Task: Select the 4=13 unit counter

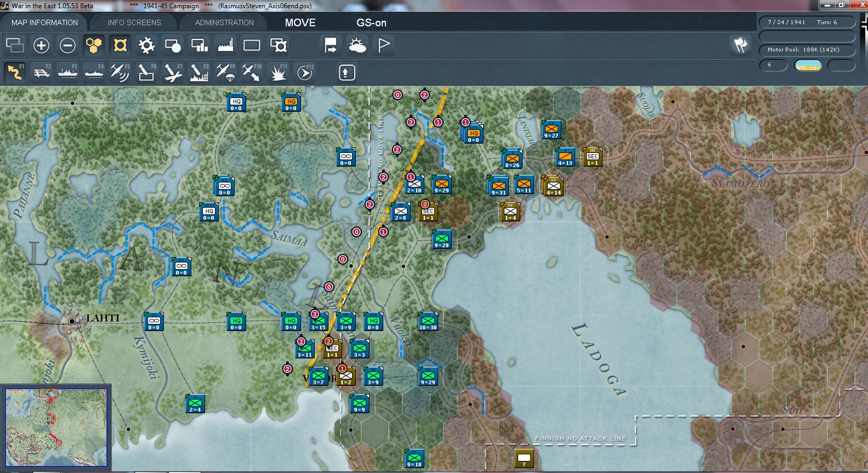Action: (x=565, y=157)
